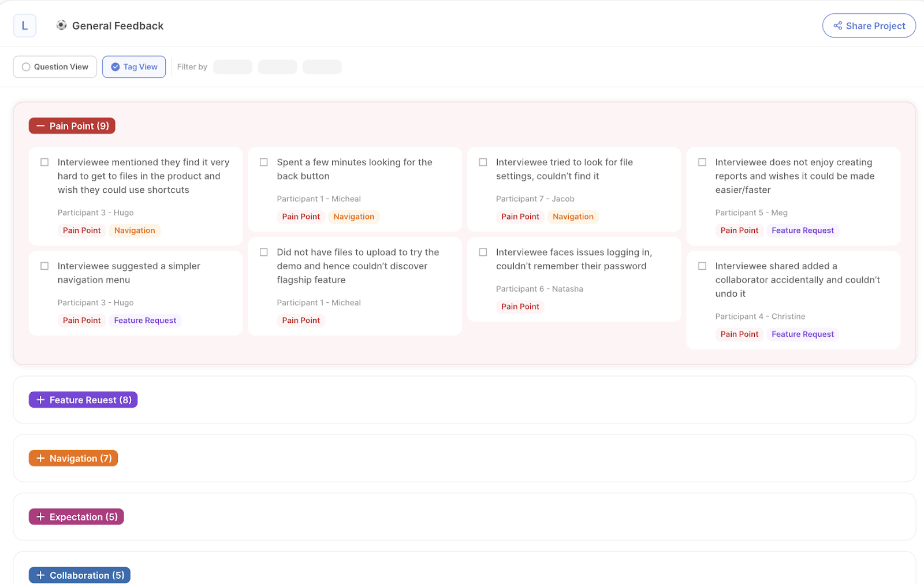The height and width of the screenshot is (584, 924).
Task: Select the Question View radio option
Action: 55,67
